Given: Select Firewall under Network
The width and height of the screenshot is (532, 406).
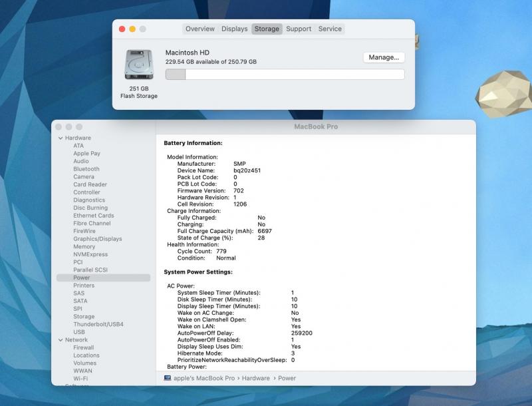Looking at the screenshot, I should tap(84, 347).
